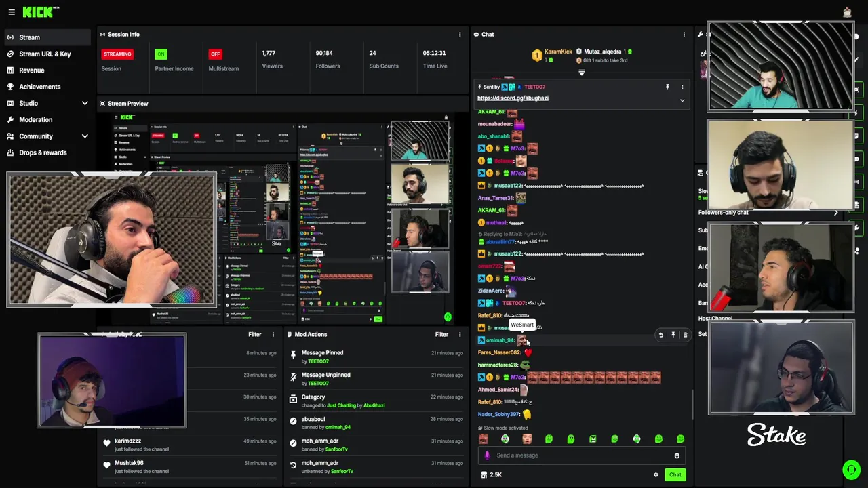
Task: Click Filter in the activity feed panel
Action: click(255, 335)
